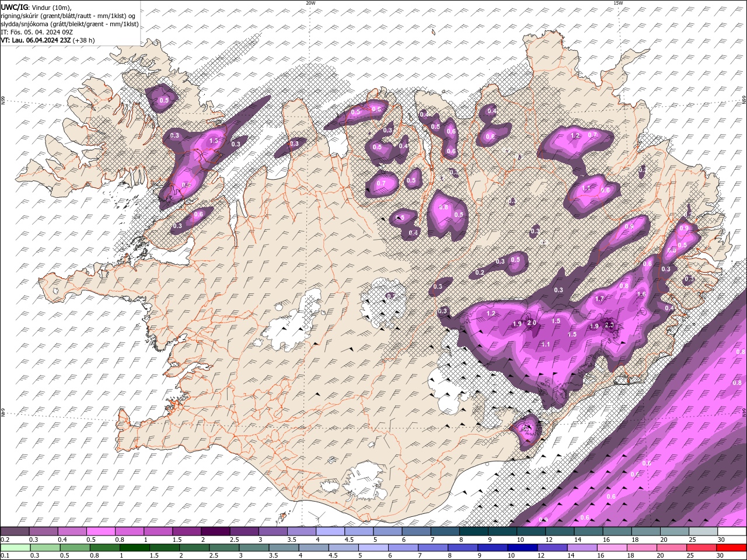Pick the crimson swatch between 25 and 30, bottom row
Image resolution: width=747 pixels, height=560 pixels.
tap(701, 547)
